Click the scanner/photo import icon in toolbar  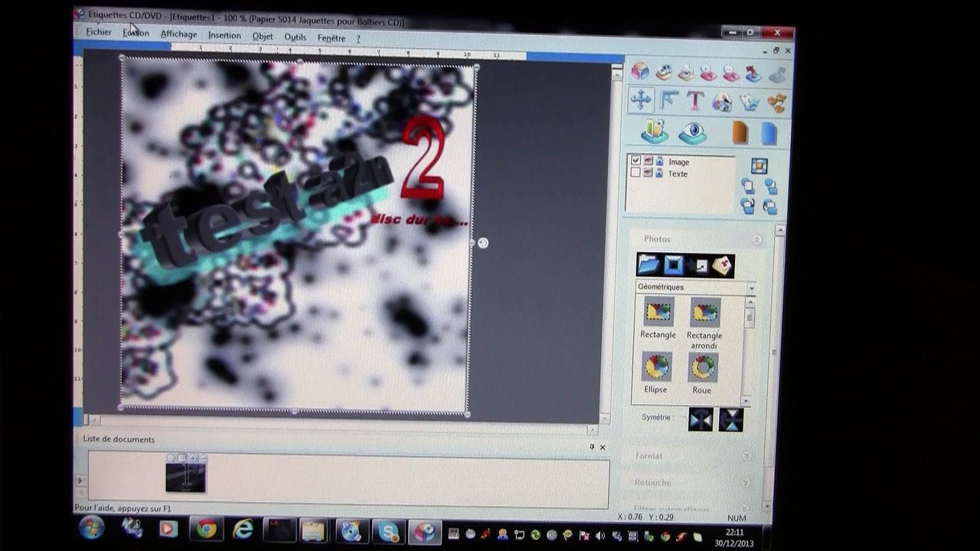pos(664,72)
